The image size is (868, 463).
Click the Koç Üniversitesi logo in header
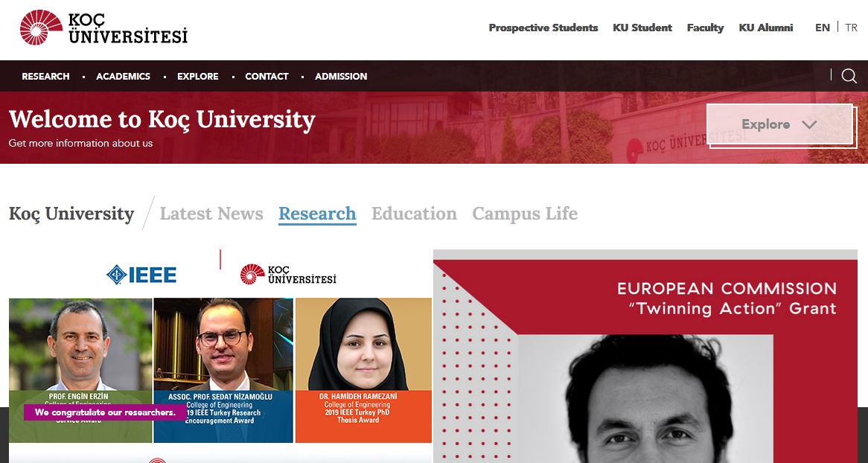click(103, 28)
